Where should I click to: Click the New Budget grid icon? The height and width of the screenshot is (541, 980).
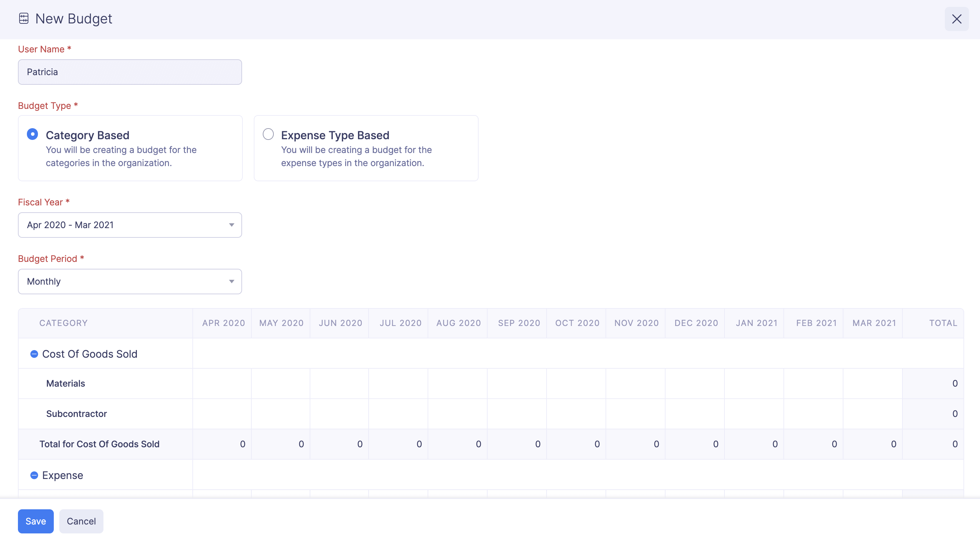(23, 18)
